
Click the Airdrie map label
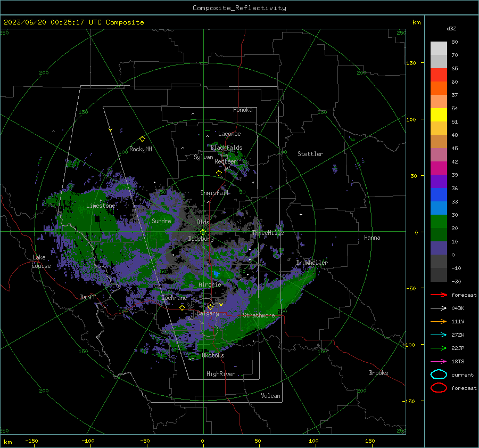coord(210,284)
